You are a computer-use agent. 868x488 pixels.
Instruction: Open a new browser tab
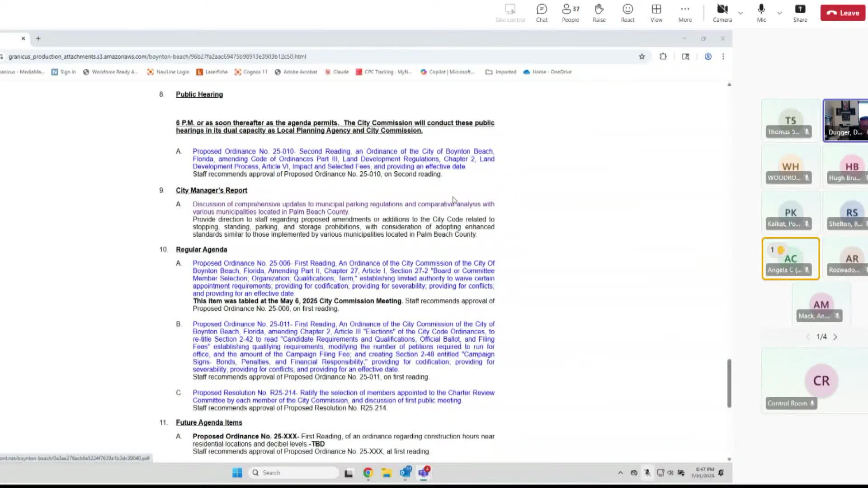tap(38, 38)
